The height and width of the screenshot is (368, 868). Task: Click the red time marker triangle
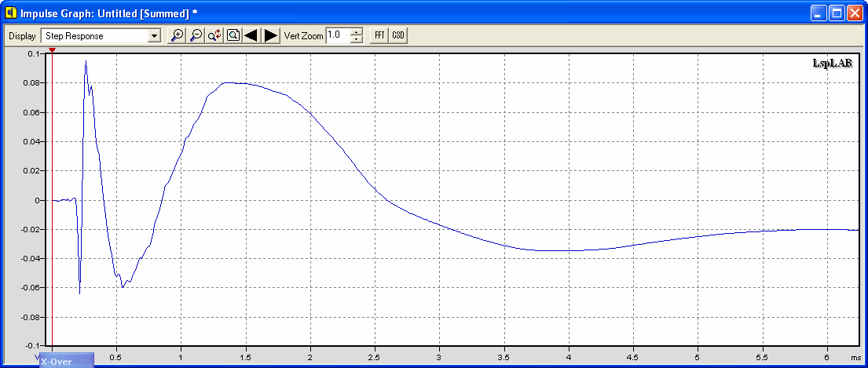tap(52, 50)
